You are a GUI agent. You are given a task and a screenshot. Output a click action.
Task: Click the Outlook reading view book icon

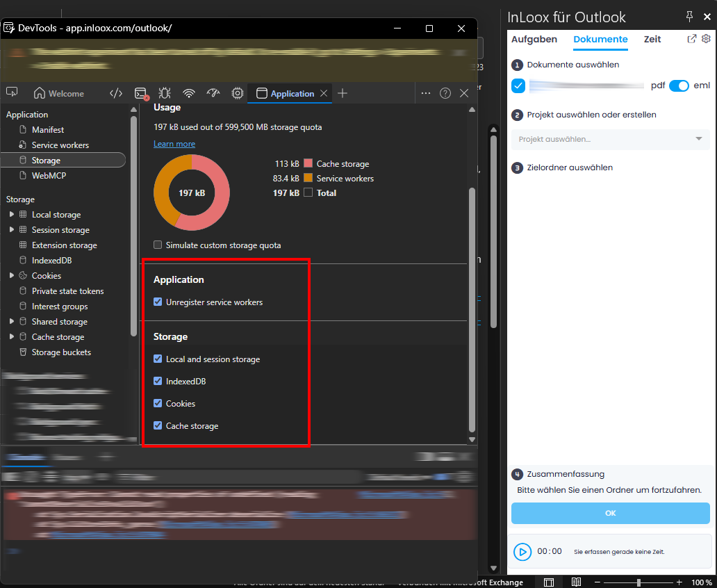[x=576, y=582]
